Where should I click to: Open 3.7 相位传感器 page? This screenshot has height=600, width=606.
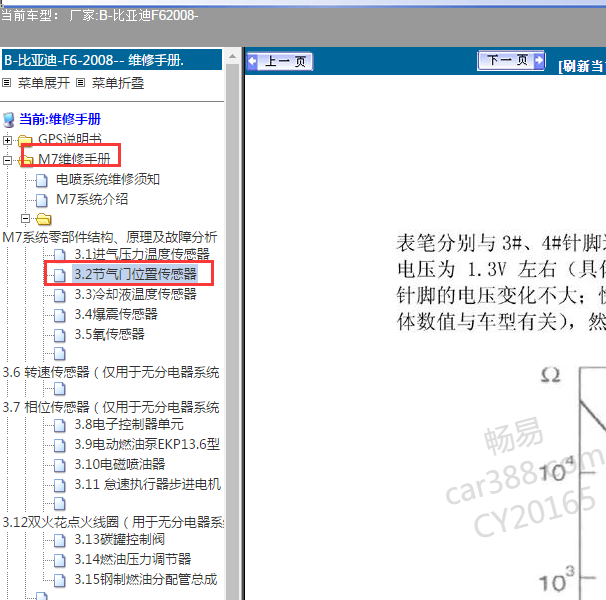pyautogui.click(x=111, y=407)
